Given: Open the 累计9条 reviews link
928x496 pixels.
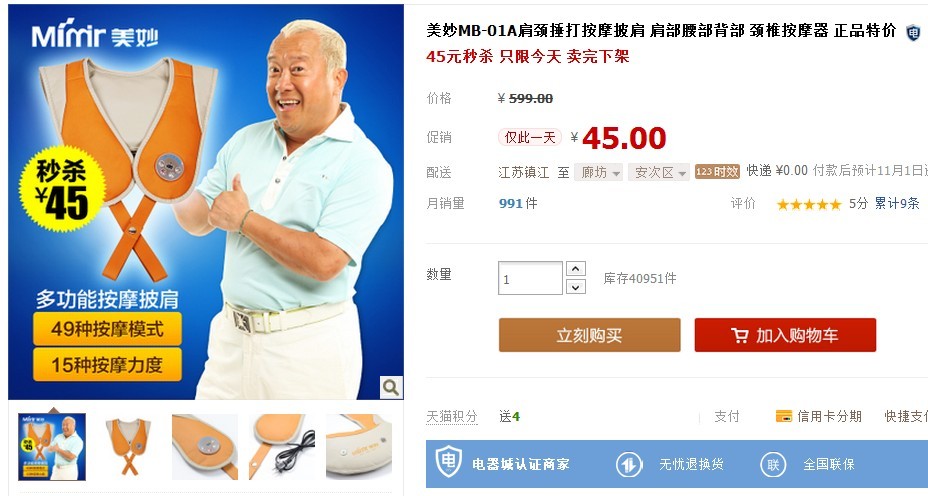Looking at the screenshot, I should [x=897, y=204].
